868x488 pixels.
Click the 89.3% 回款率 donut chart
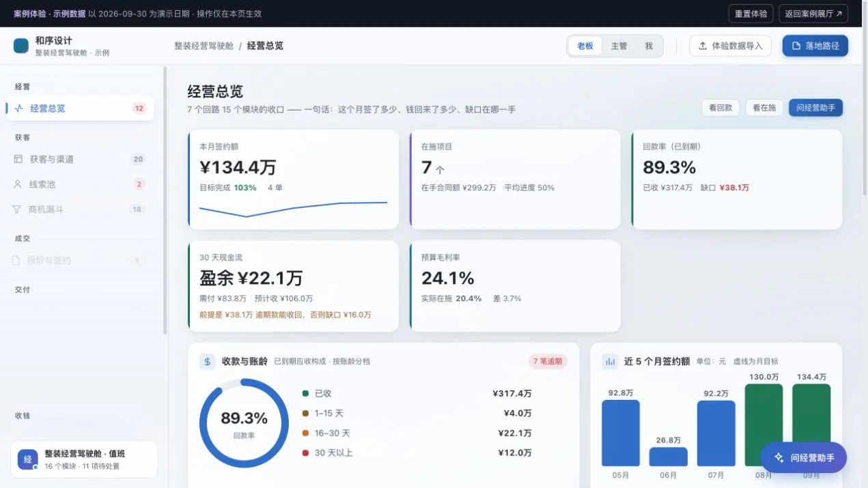click(x=244, y=423)
